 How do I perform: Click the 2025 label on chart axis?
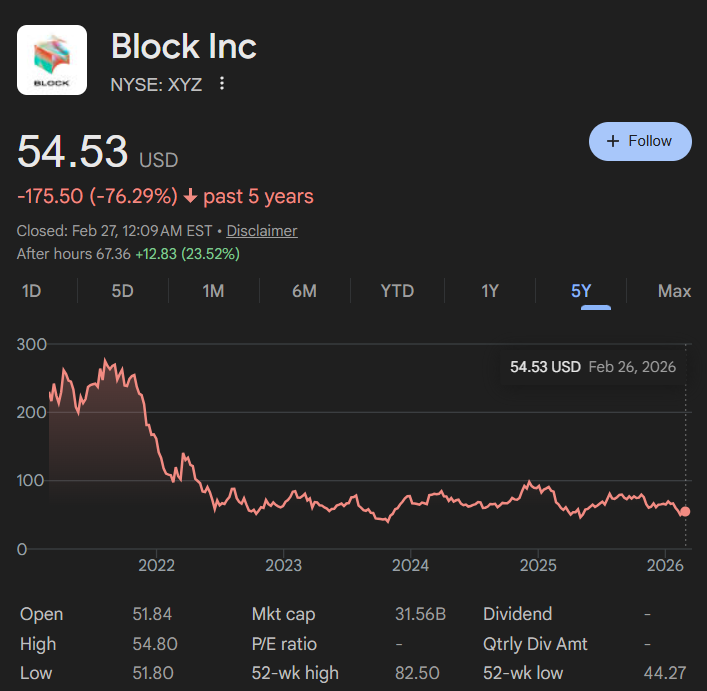tap(538, 565)
